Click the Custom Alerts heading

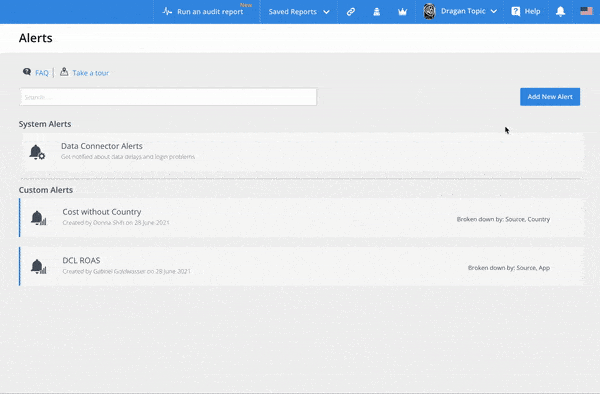(x=46, y=190)
